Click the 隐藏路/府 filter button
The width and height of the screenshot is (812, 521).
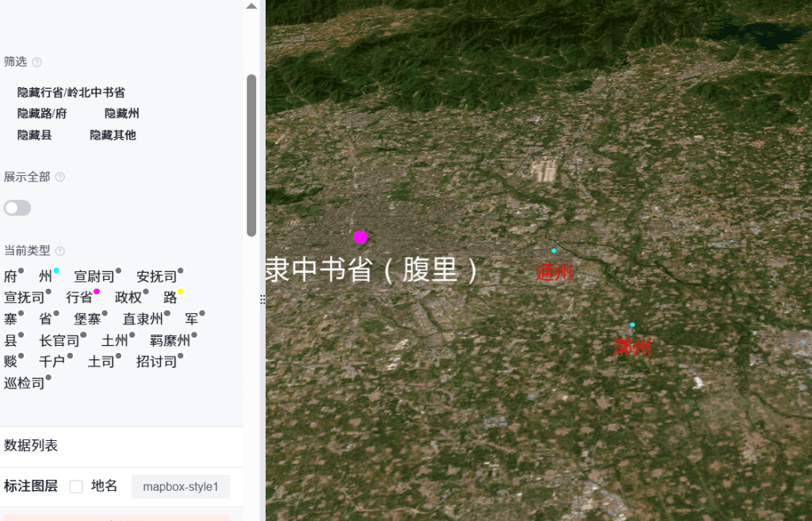click(42, 114)
